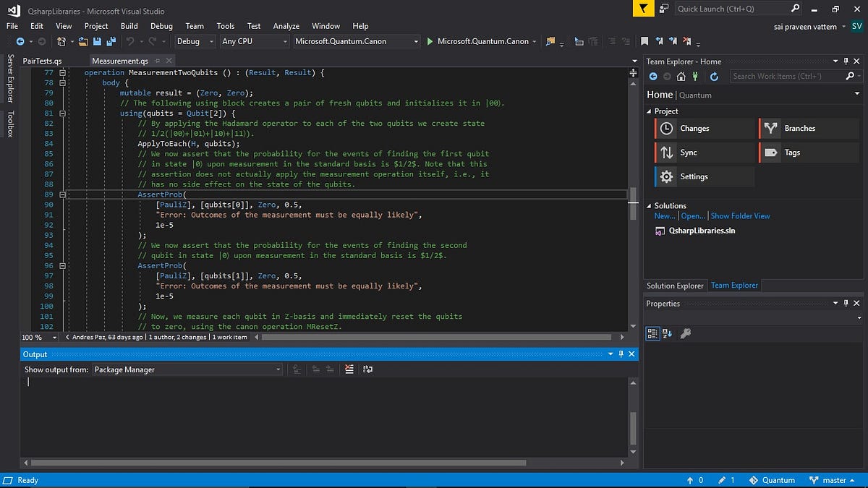Open the Debug configuration dropdown
868x488 pixels.
tap(194, 41)
